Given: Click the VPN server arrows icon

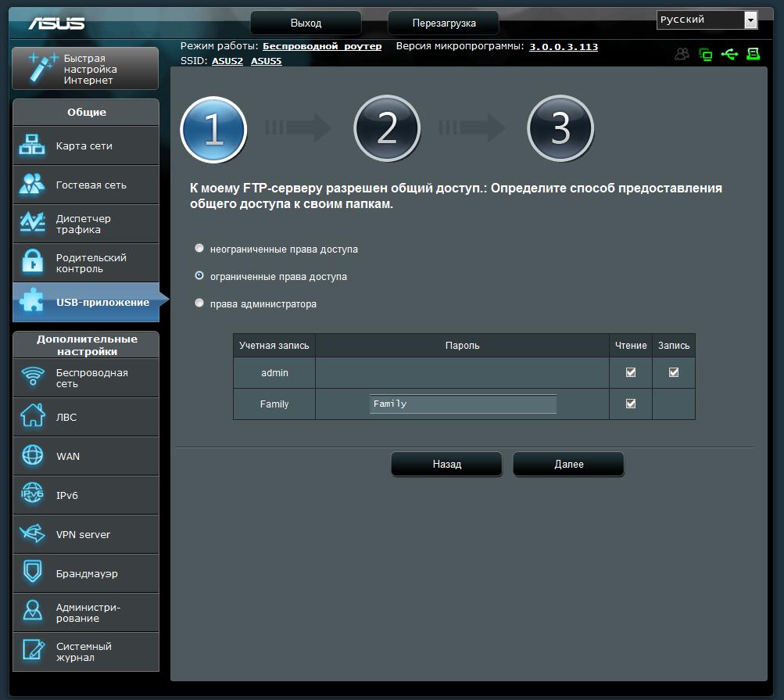Looking at the screenshot, I should pyautogui.click(x=33, y=533).
